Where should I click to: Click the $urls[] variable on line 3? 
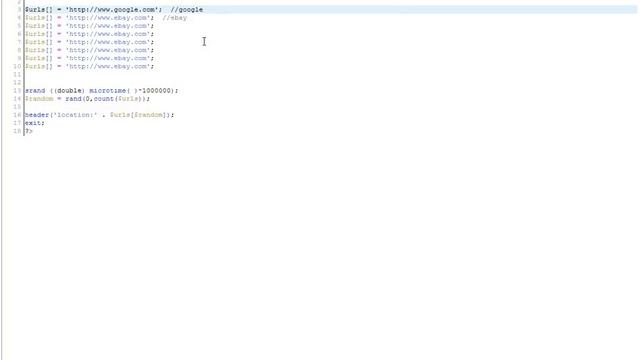click(x=39, y=9)
